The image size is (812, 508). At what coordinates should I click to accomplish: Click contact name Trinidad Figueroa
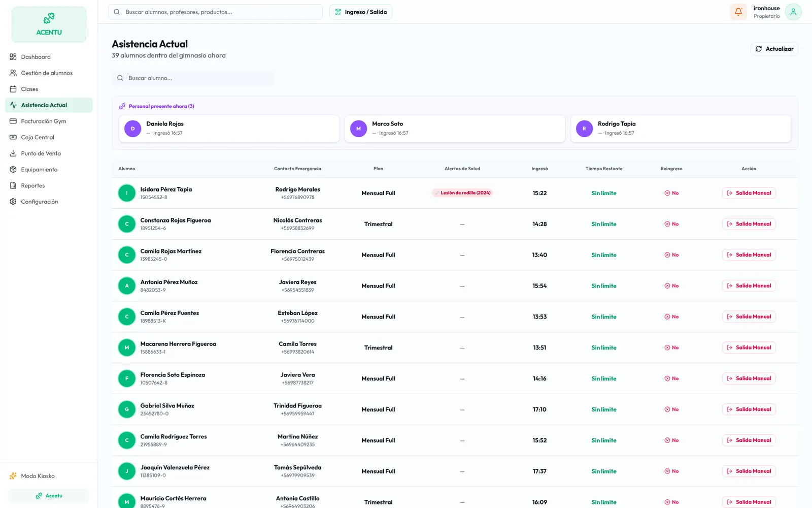tap(297, 406)
